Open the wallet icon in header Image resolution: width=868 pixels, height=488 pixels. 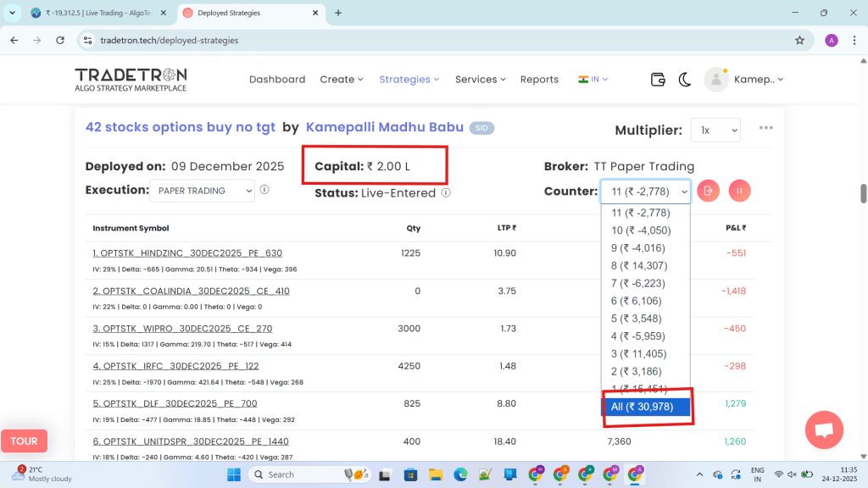[x=658, y=80]
